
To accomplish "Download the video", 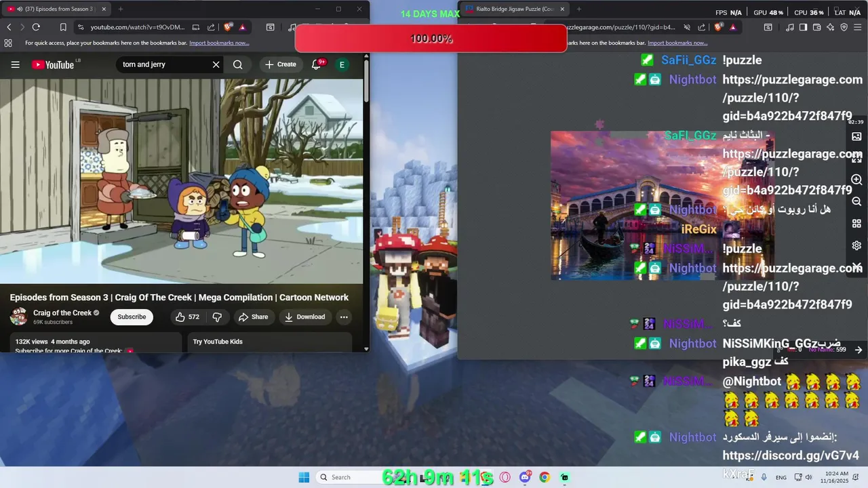I will coord(304,317).
